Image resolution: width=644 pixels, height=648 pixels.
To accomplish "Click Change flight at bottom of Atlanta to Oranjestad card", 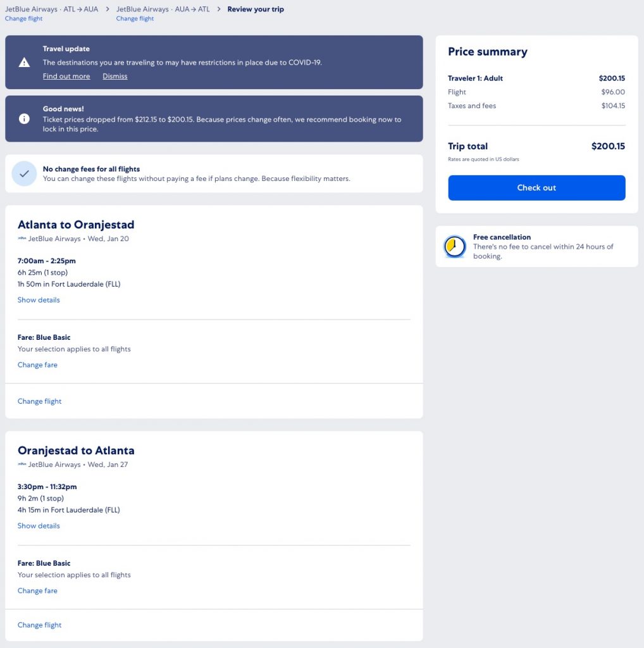I will [39, 401].
